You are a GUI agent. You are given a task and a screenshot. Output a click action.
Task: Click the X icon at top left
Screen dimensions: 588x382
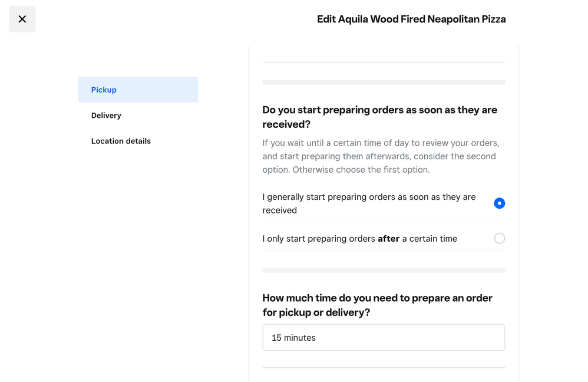pyautogui.click(x=22, y=19)
